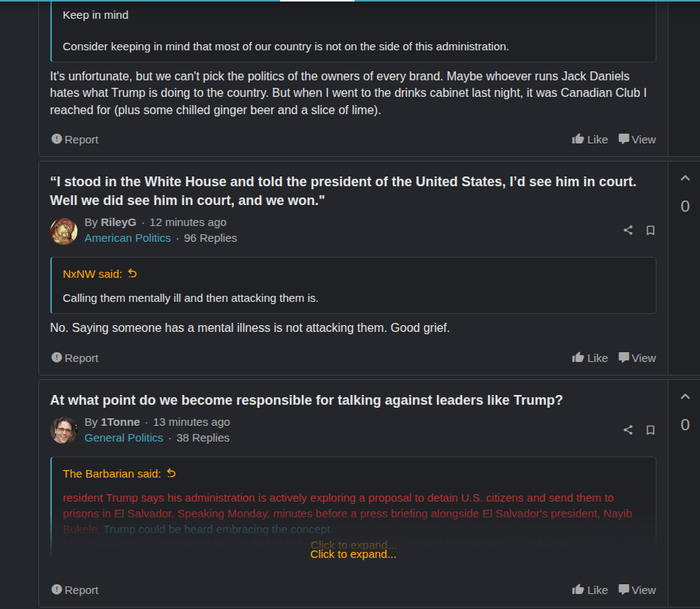This screenshot has height=609, width=700.
Task: View the Canadian Club post
Action: [x=637, y=140]
